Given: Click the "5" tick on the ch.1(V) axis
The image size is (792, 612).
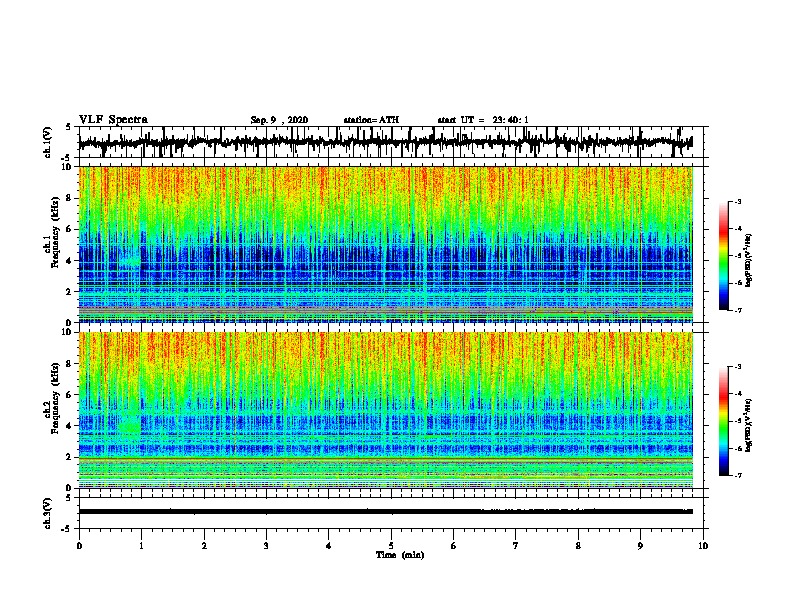Looking at the screenshot, I should 68,127.
